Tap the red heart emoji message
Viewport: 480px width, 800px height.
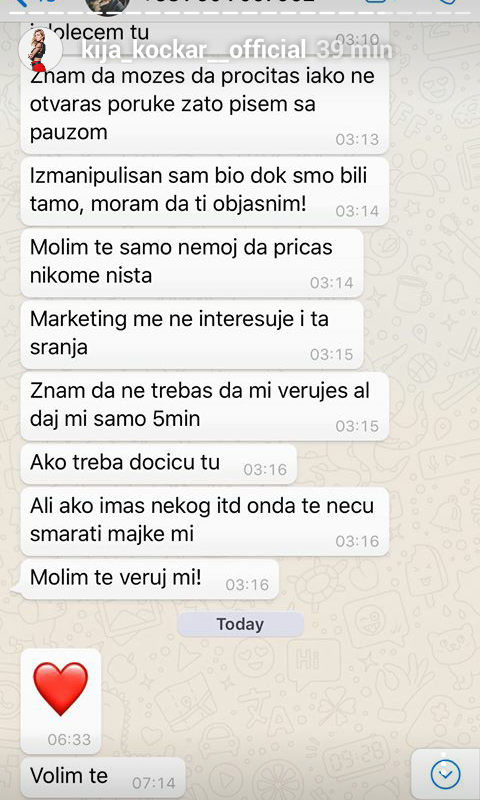(x=61, y=701)
